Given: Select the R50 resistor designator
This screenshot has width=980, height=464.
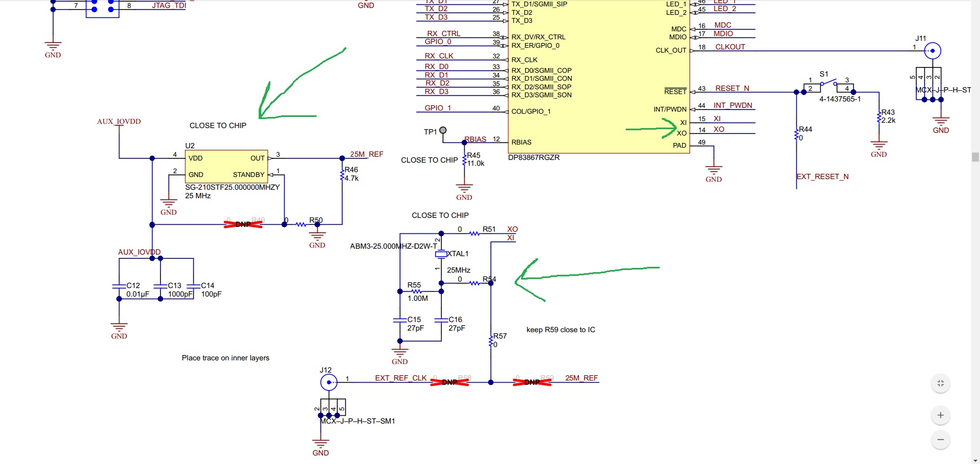Looking at the screenshot, I should tap(316, 220).
